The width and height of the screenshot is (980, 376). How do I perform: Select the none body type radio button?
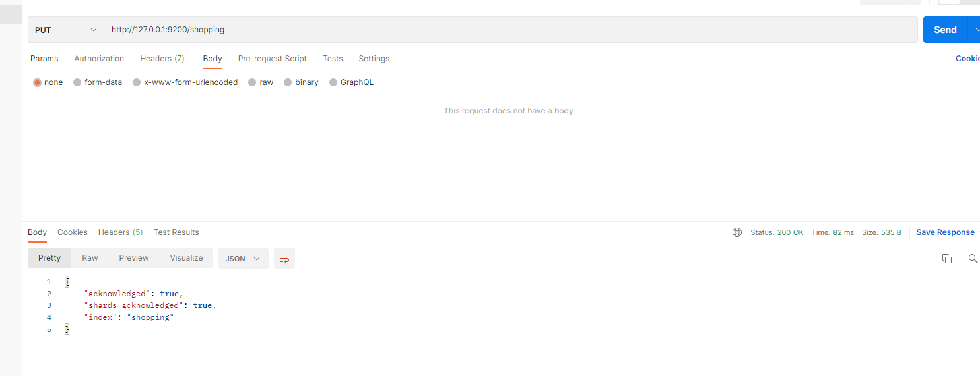click(37, 82)
